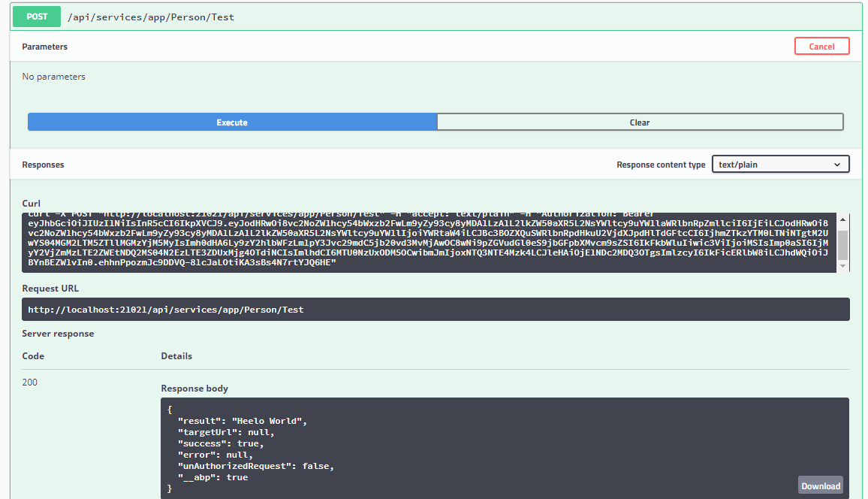Click the Details column header
The width and height of the screenshot is (868, 499).
(176, 356)
